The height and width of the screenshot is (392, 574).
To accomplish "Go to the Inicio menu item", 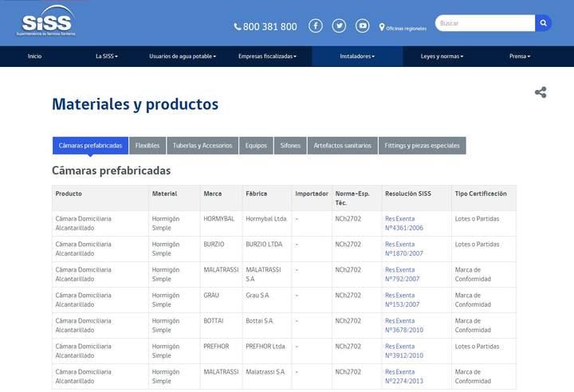I will pos(34,57).
